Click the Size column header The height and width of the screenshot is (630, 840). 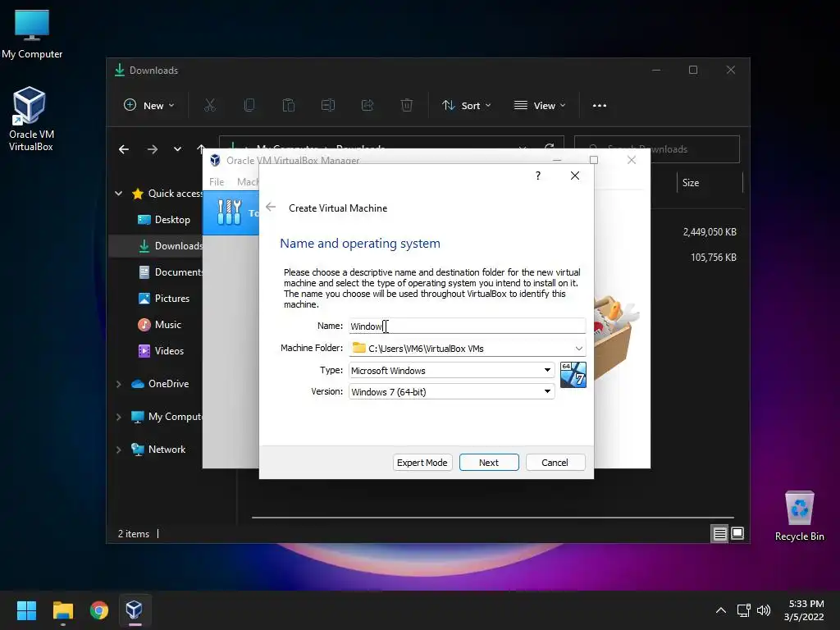click(x=710, y=183)
